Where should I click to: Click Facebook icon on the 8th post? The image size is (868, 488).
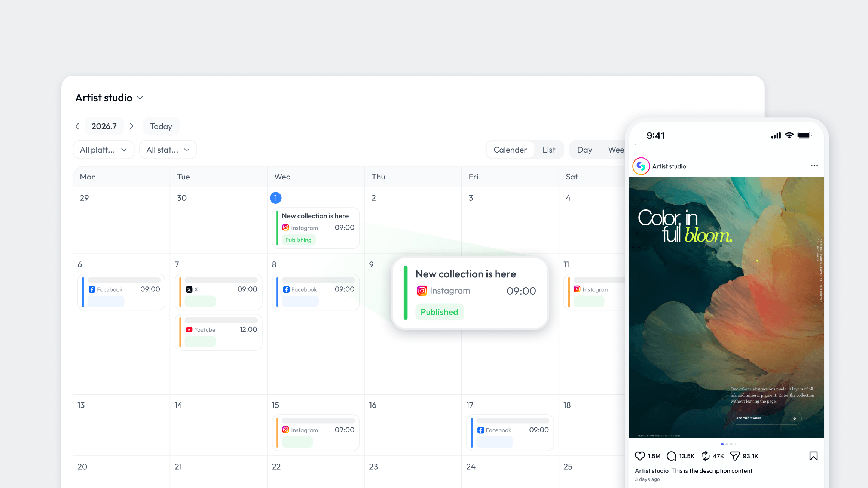(x=286, y=289)
